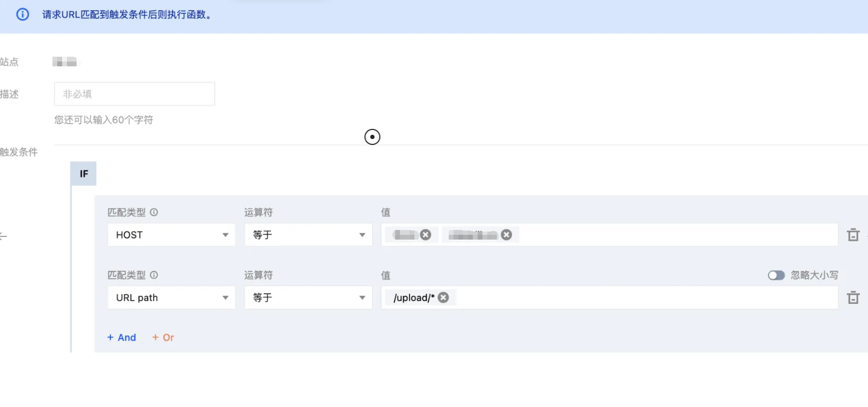Click the IF condition block label
Screen dimensions: 868x407
(84, 174)
